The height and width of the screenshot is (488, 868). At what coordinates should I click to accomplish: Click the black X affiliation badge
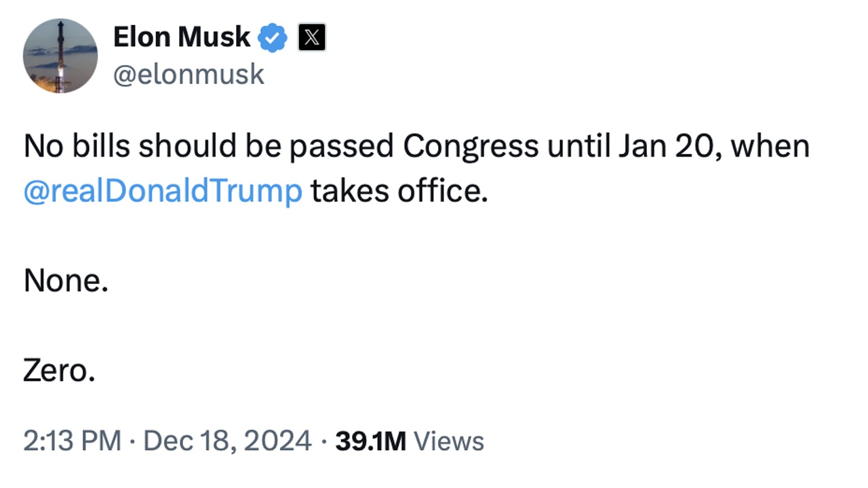pyautogui.click(x=312, y=37)
